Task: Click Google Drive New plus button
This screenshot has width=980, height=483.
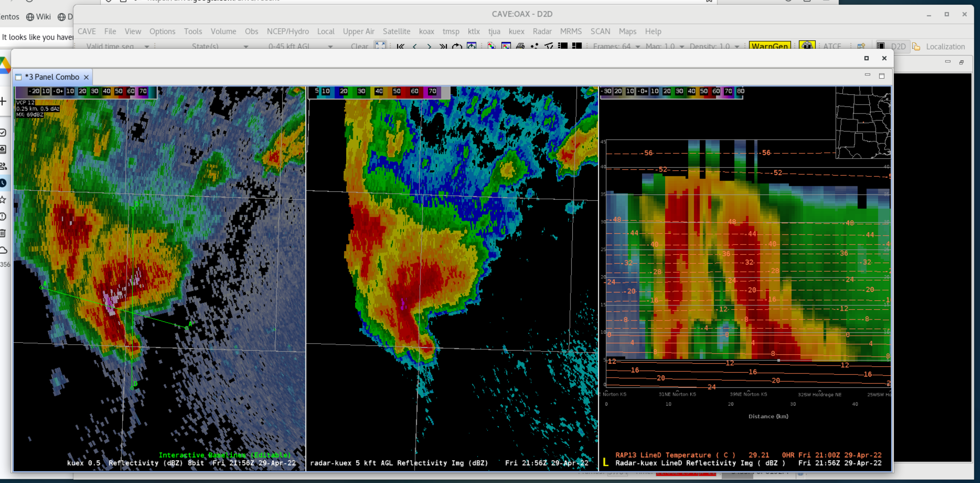Action: (x=3, y=101)
